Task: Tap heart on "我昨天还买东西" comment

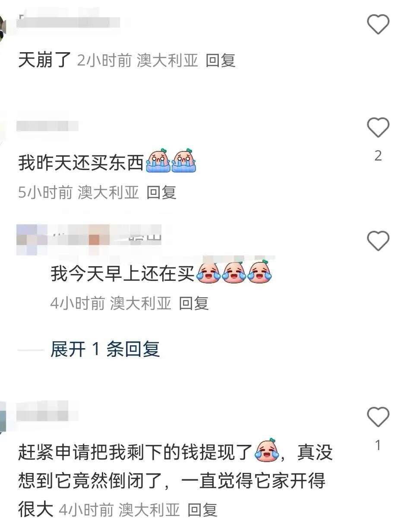Action: [378, 128]
